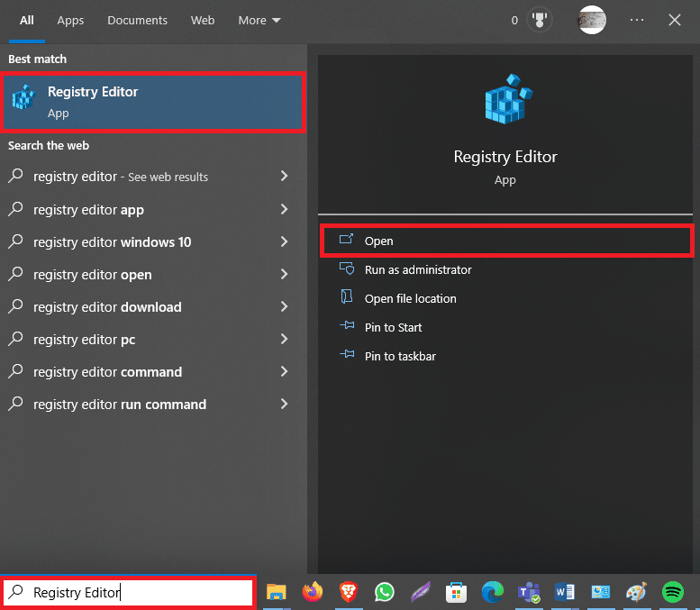Open Spotify from the taskbar
This screenshot has height=610, width=700.
(672, 592)
